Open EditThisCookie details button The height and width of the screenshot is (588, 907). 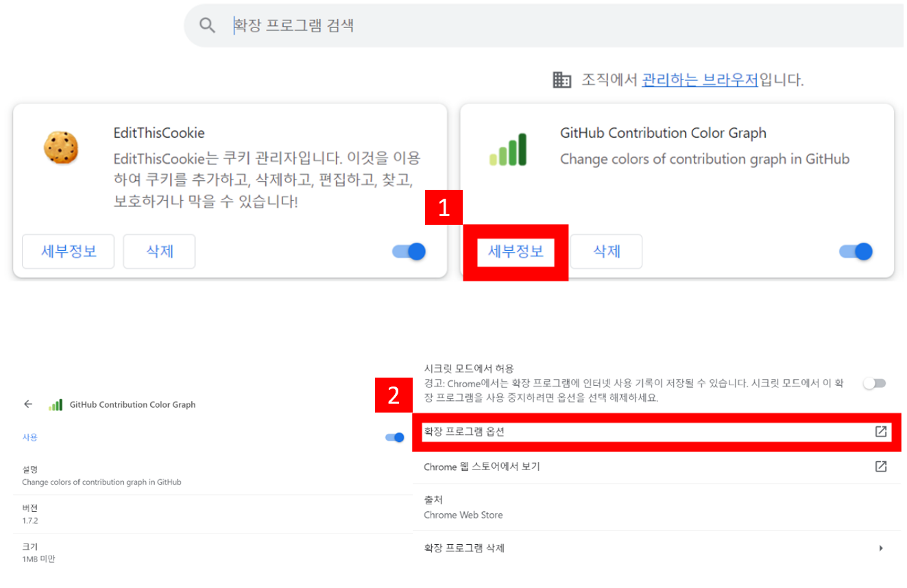pyautogui.click(x=69, y=252)
